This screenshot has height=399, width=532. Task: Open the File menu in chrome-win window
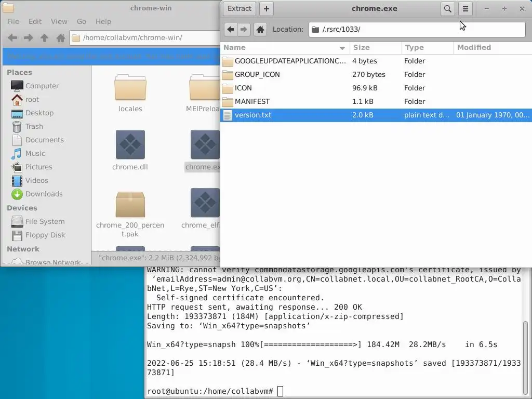pyautogui.click(x=13, y=21)
